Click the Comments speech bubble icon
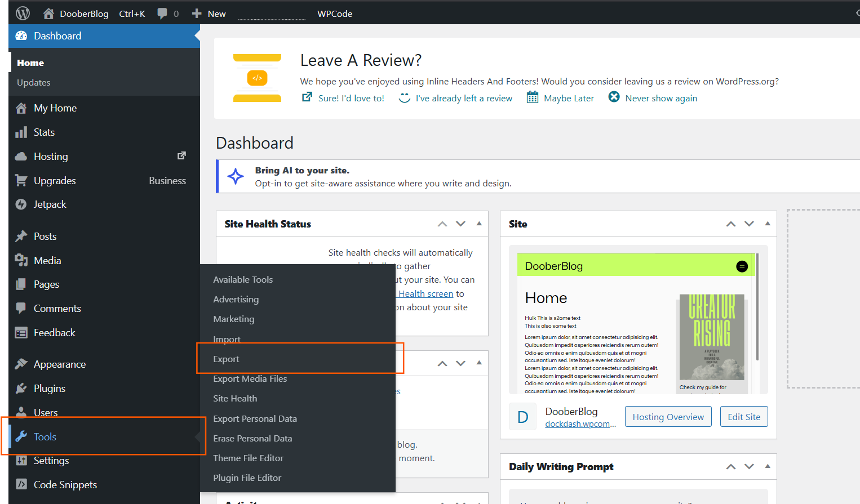860x504 pixels. point(21,308)
